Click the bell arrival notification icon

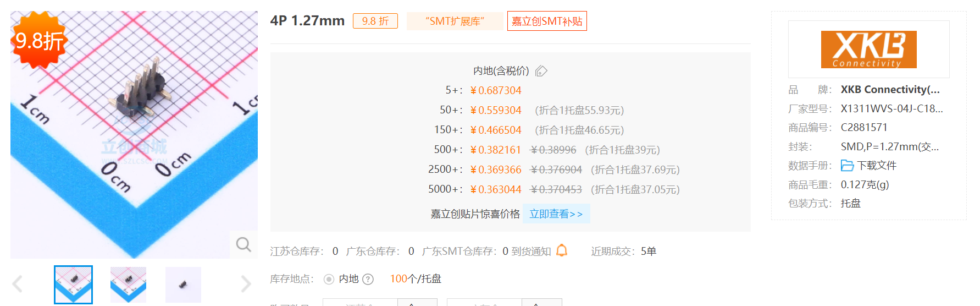[x=562, y=251]
